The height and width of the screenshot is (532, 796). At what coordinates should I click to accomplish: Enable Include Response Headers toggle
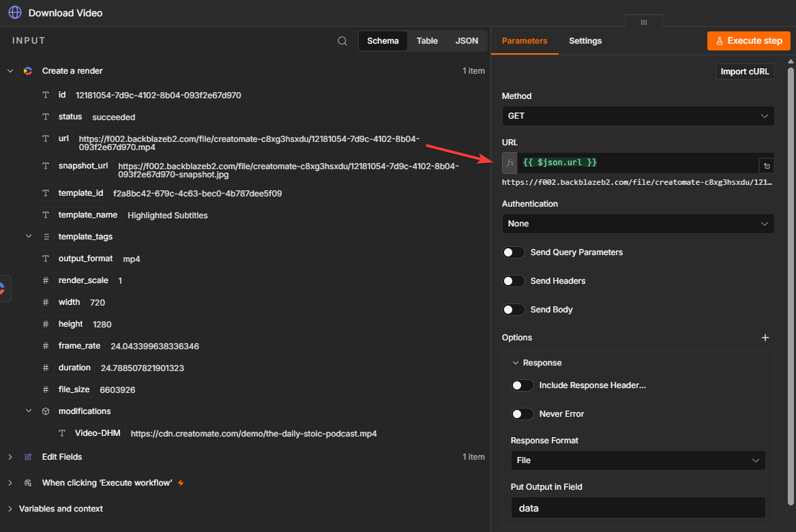(522, 385)
